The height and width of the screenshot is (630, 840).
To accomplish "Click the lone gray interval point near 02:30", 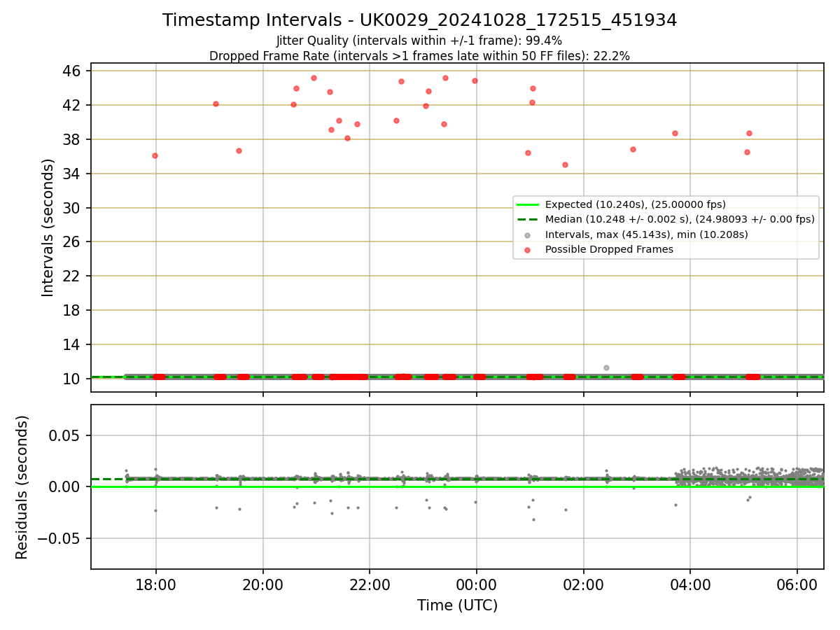I will point(606,367).
